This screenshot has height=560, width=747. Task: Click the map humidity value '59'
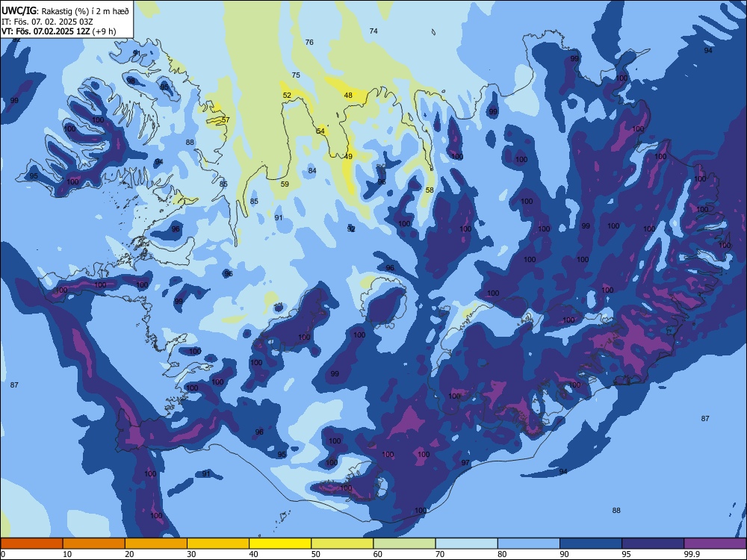(x=285, y=184)
